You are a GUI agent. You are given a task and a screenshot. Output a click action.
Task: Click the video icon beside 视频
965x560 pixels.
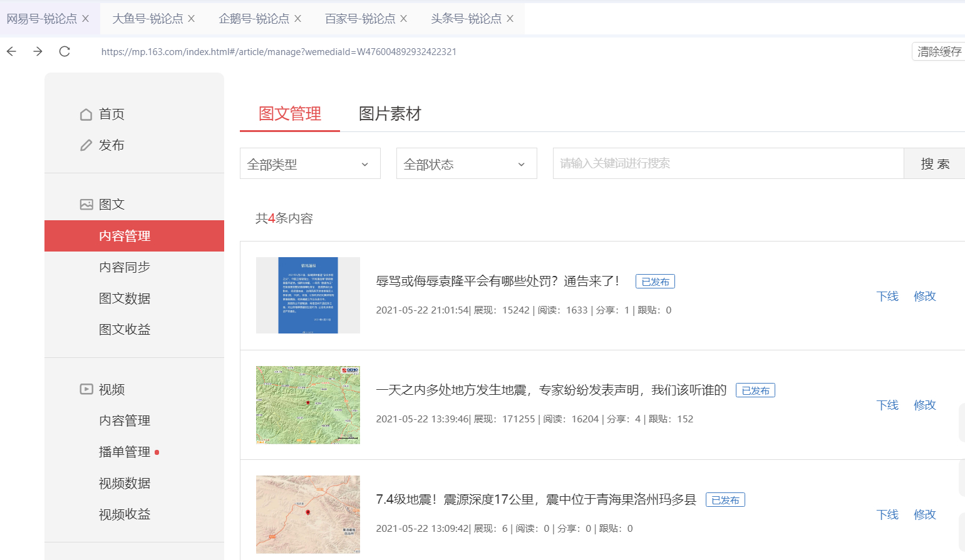[x=86, y=389]
